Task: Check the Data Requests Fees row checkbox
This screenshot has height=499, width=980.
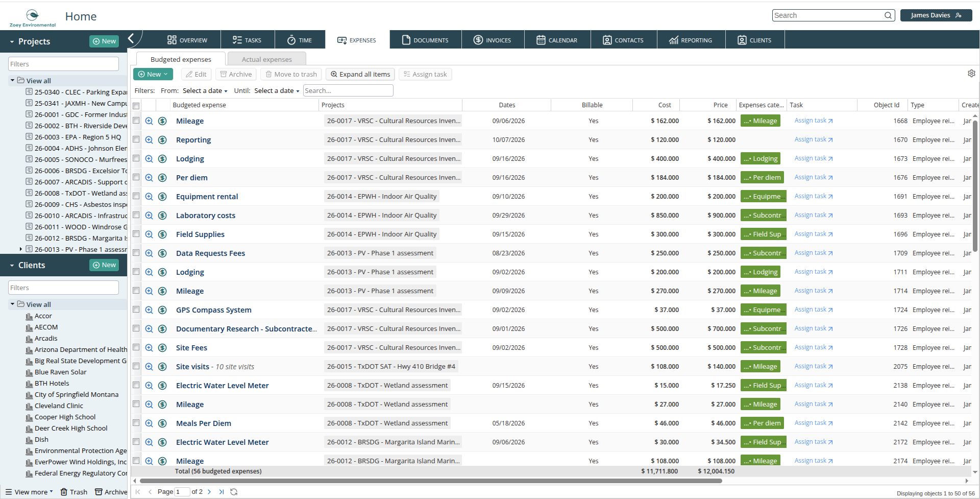Action: coord(136,253)
